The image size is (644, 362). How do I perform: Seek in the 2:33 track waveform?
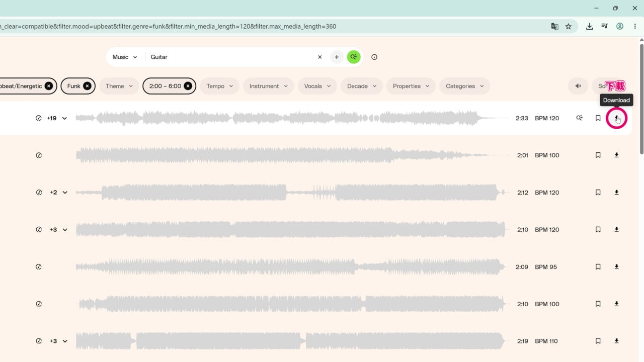pyautogui.click(x=292, y=118)
